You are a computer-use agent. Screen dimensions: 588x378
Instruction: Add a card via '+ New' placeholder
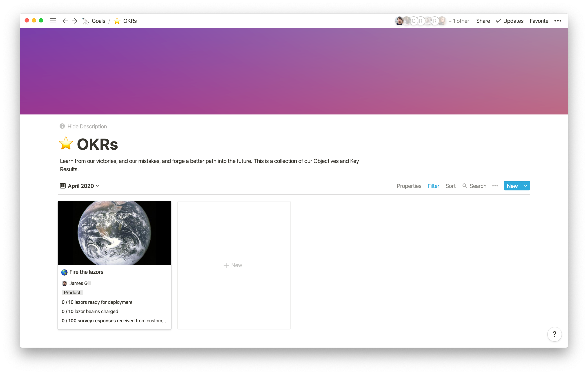point(234,265)
